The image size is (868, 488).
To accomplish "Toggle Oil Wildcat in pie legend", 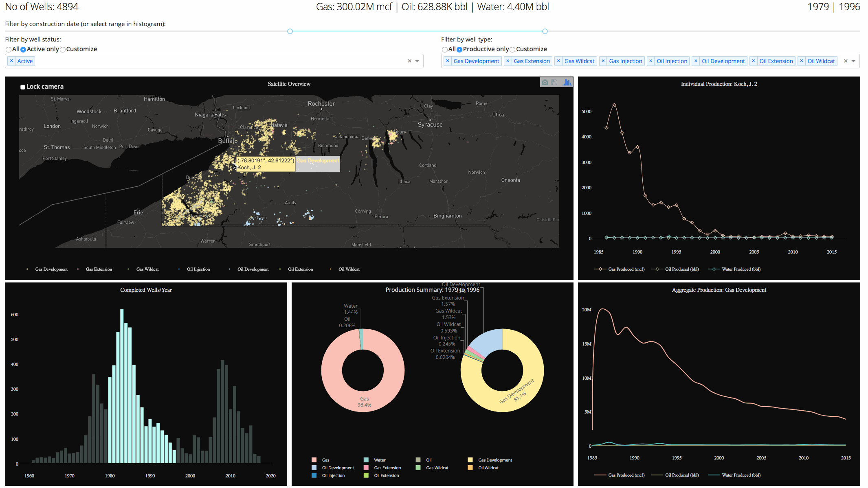I will 488,468.
